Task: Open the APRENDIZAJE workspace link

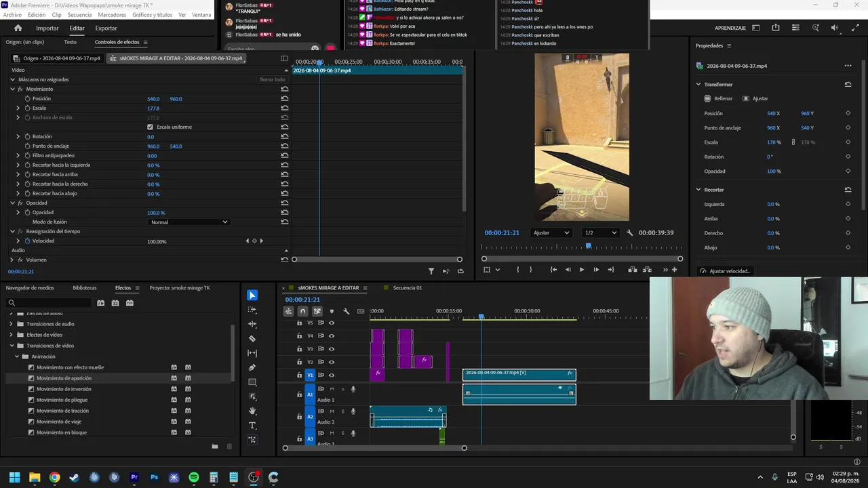Action: (730, 28)
